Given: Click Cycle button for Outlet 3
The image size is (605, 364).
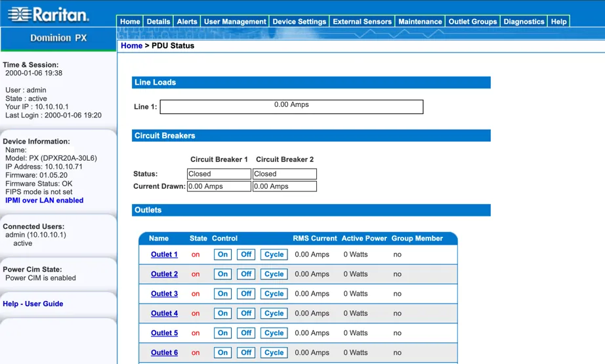Looking at the screenshot, I should pyautogui.click(x=274, y=294).
